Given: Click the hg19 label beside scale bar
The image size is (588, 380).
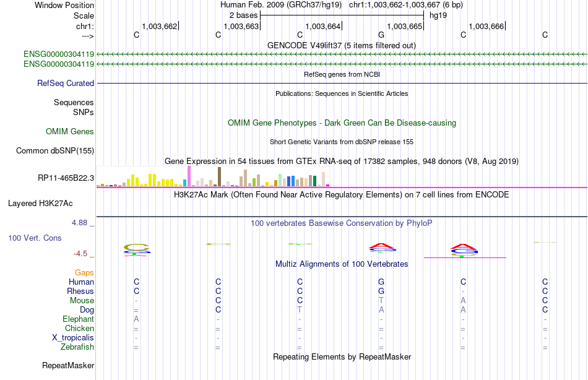Looking at the screenshot, I should click(x=438, y=15).
